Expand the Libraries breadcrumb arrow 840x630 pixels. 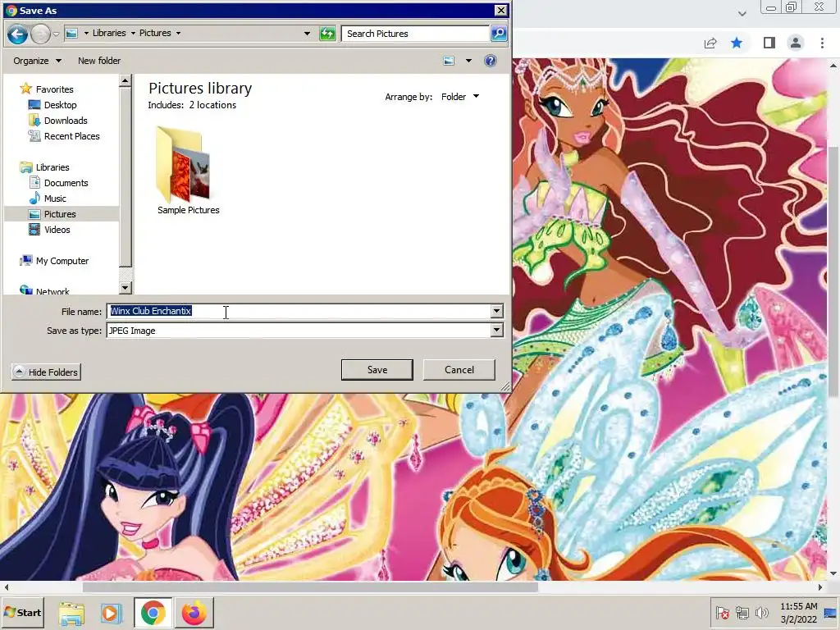point(133,33)
